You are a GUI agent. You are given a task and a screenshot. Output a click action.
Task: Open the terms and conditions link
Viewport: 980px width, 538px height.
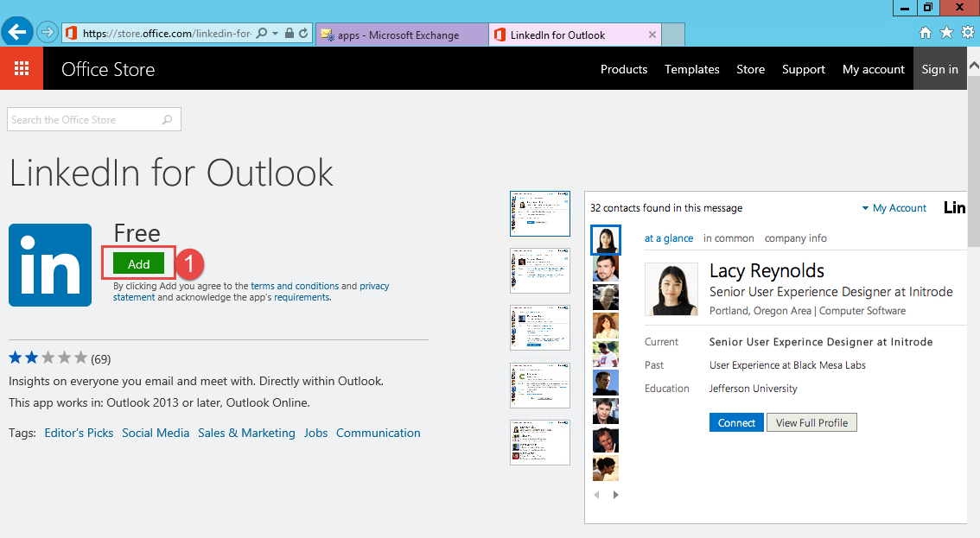point(295,286)
